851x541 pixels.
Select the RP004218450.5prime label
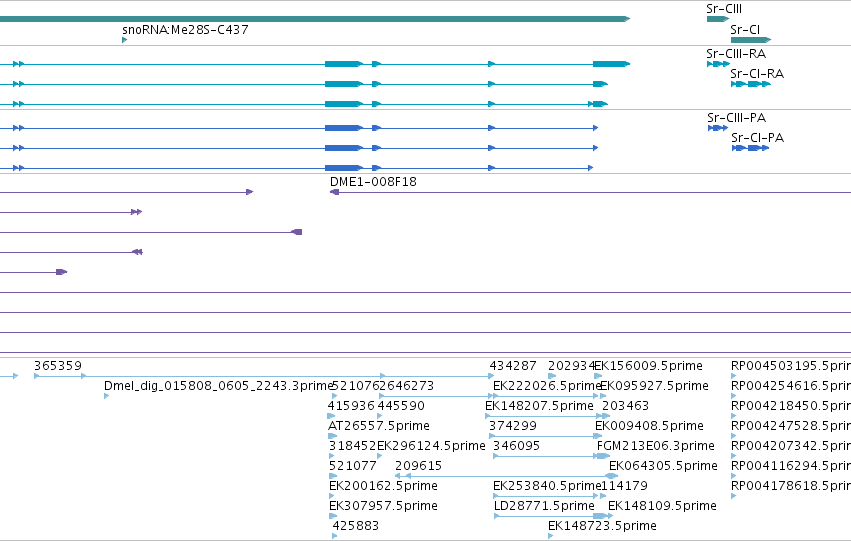(791, 406)
